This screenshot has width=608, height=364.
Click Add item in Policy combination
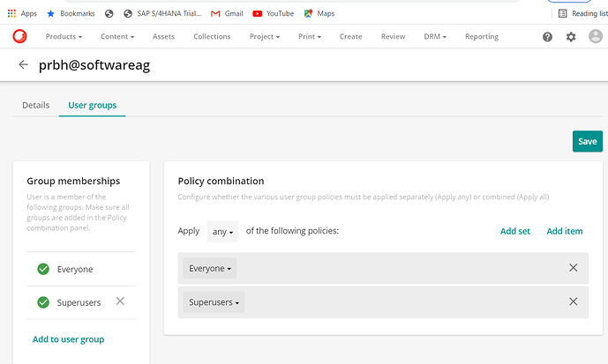click(x=565, y=231)
